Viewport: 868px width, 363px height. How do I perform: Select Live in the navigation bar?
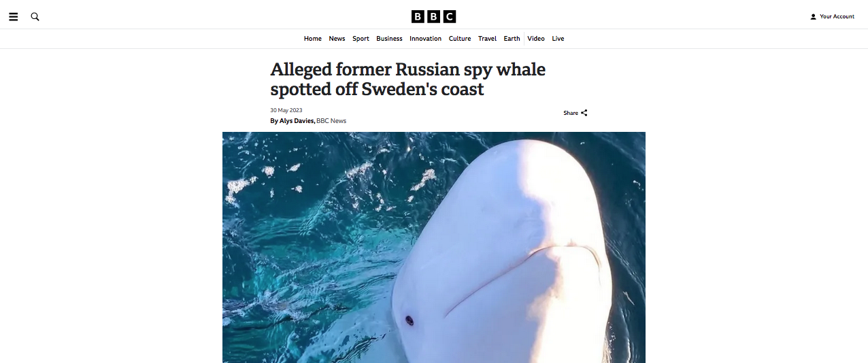558,39
